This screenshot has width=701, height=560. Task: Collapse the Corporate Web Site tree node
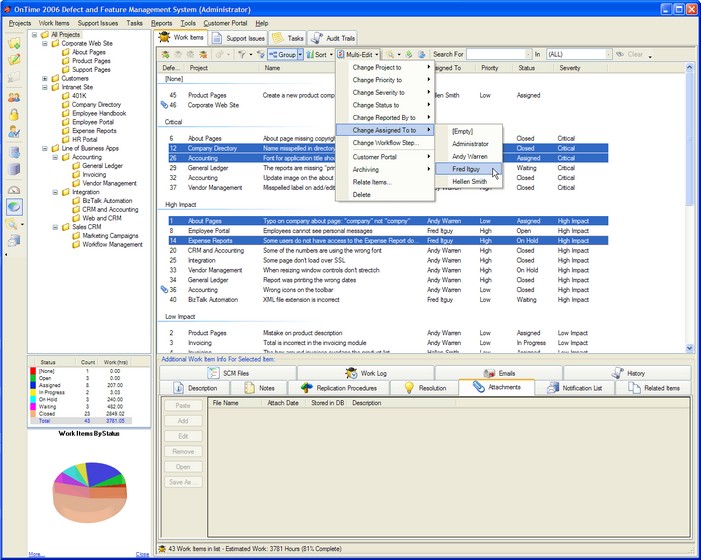[45, 44]
